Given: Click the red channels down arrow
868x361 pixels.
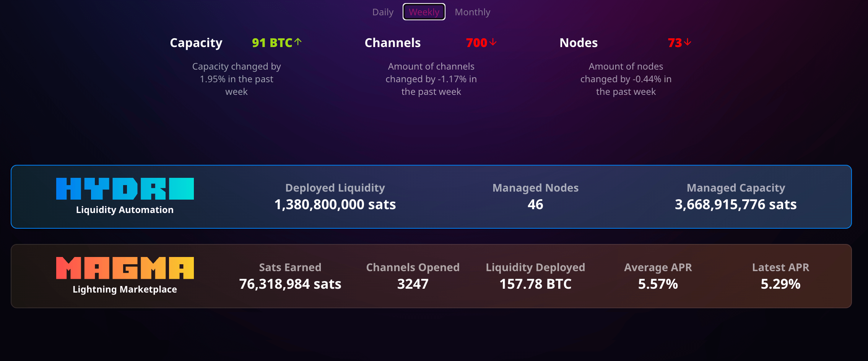Looking at the screenshot, I should pyautogui.click(x=493, y=42).
